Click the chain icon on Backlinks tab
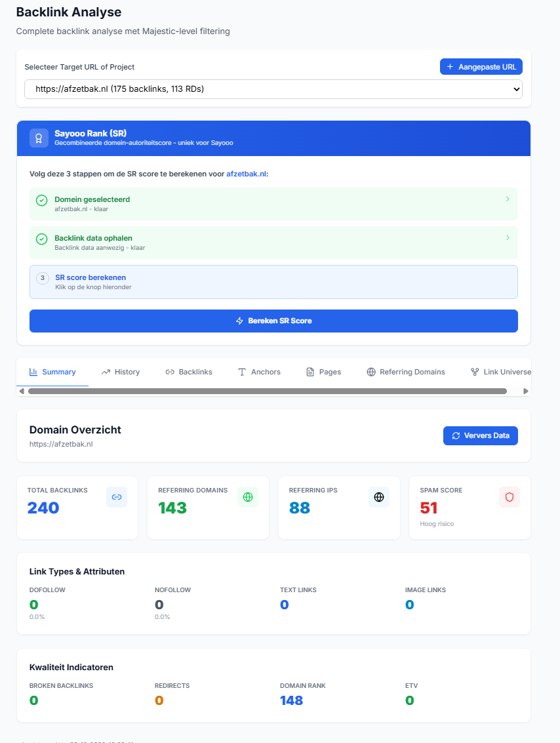The image size is (560, 743). [x=170, y=372]
